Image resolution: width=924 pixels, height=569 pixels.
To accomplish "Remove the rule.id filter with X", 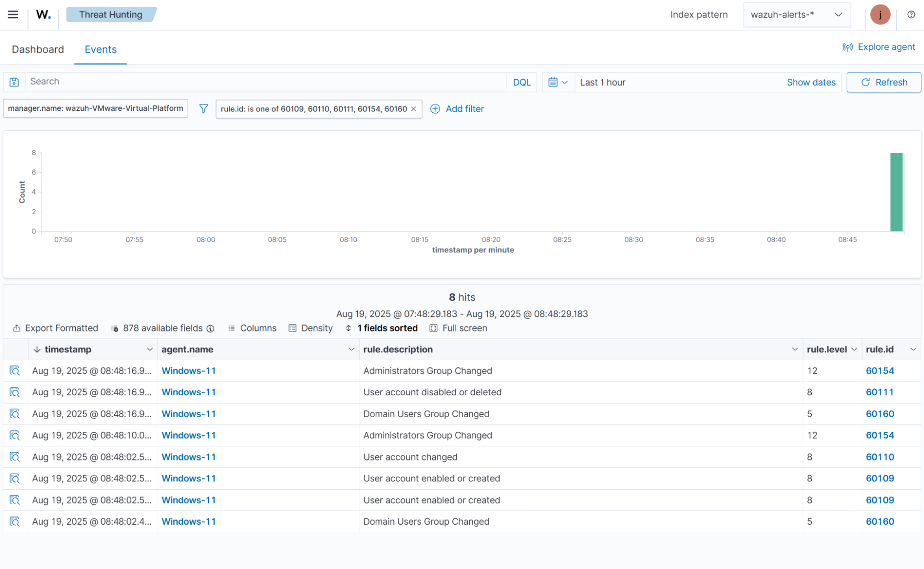I will click(x=414, y=109).
